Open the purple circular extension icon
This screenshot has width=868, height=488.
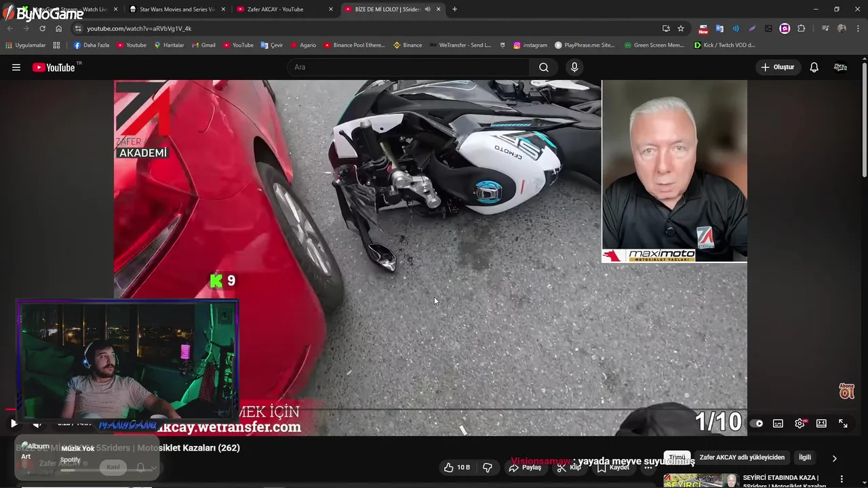(785, 28)
